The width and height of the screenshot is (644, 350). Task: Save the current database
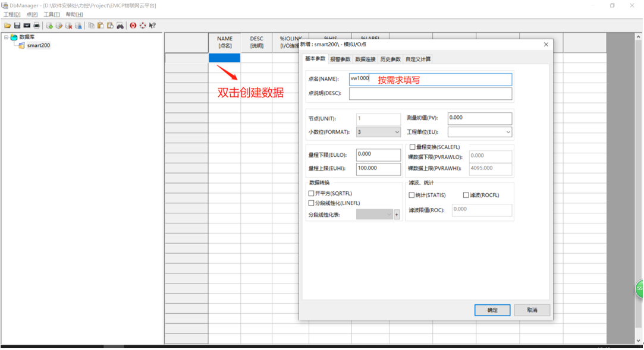[x=17, y=26]
